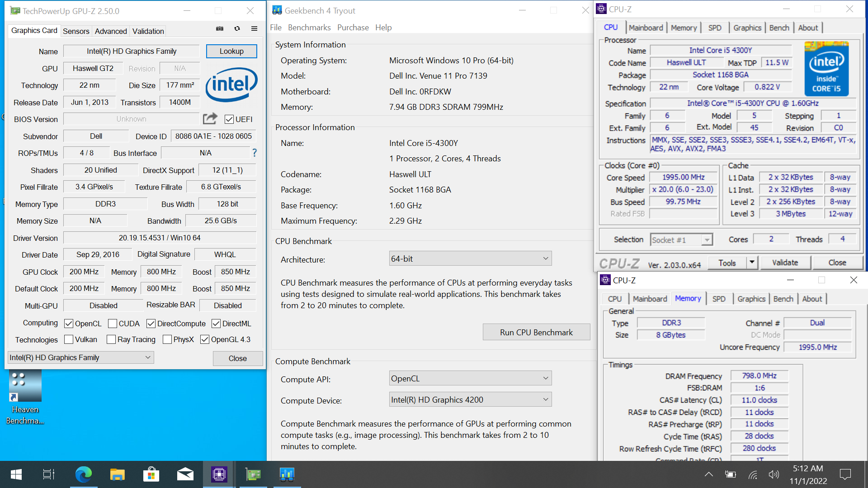The height and width of the screenshot is (488, 868).
Task: Switch to Graphics tab in lower CPU-Z
Action: [x=751, y=299]
